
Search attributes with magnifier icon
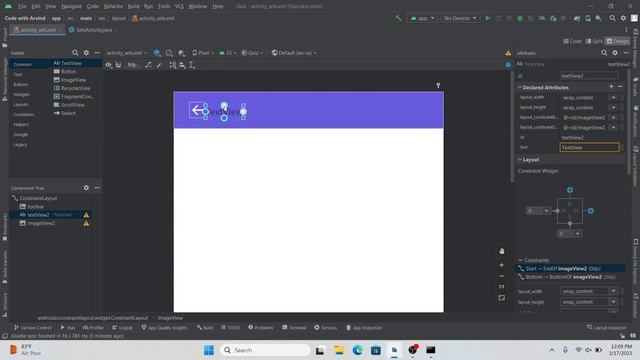(604, 53)
